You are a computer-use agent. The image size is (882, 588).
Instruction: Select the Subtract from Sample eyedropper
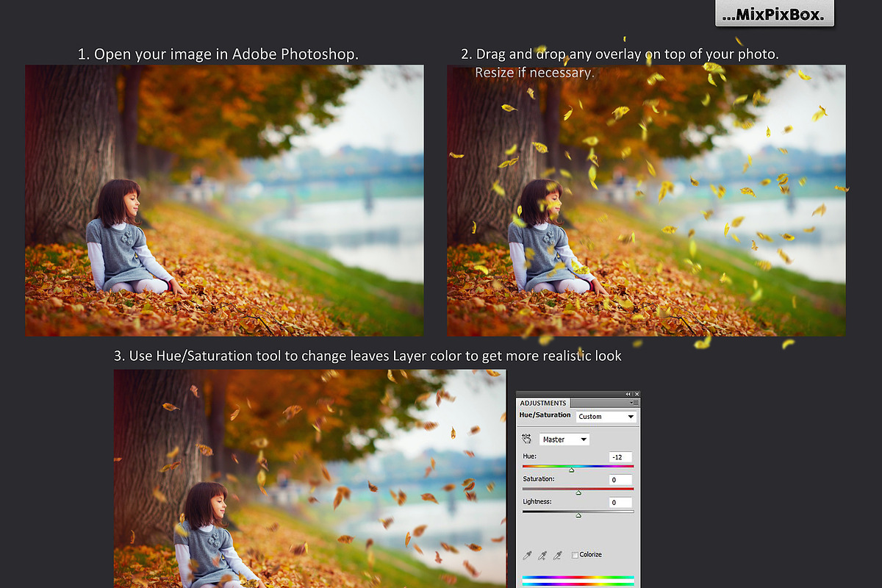point(558,555)
